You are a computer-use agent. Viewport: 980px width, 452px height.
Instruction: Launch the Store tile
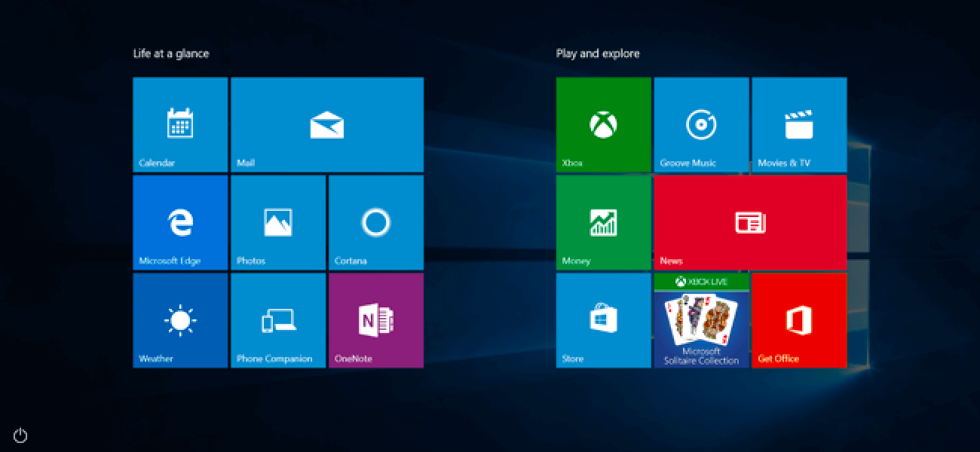click(x=603, y=320)
